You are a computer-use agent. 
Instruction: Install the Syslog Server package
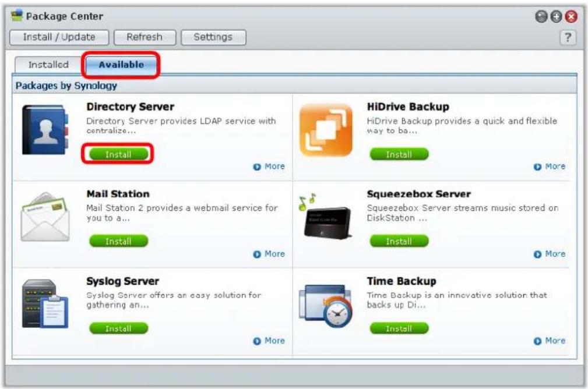click(118, 328)
